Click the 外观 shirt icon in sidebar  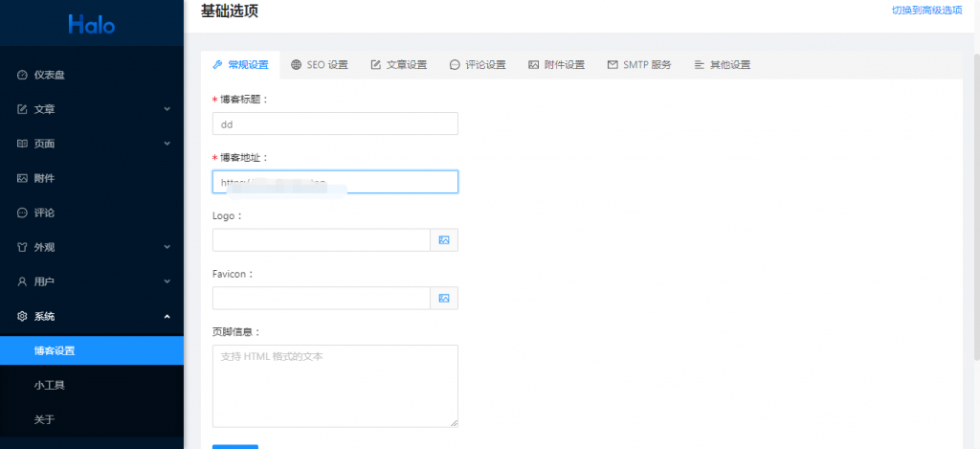[22, 247]
